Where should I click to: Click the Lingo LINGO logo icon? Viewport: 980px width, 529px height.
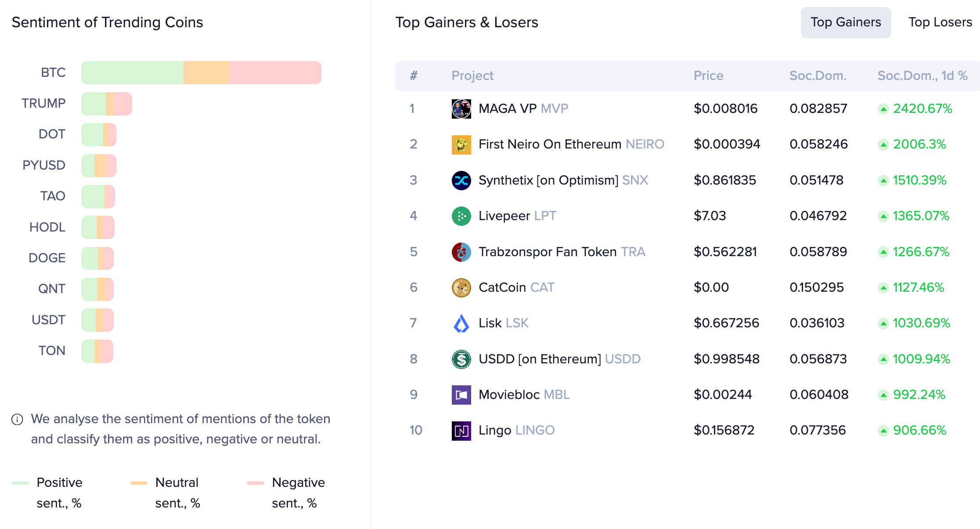[461, 430]
